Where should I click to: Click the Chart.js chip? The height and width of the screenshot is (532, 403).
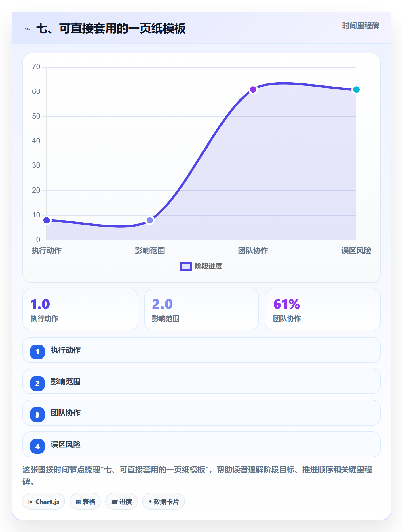point(44,502)
